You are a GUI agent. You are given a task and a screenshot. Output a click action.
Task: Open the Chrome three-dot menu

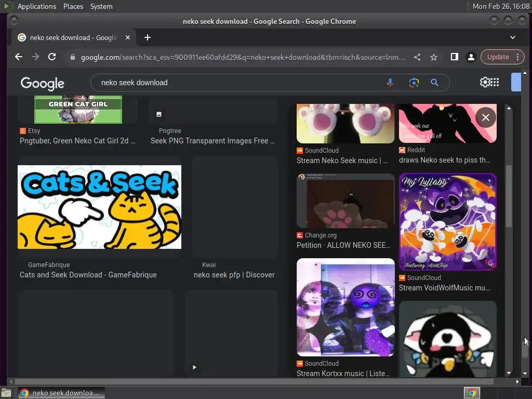[x=518, y=57]
